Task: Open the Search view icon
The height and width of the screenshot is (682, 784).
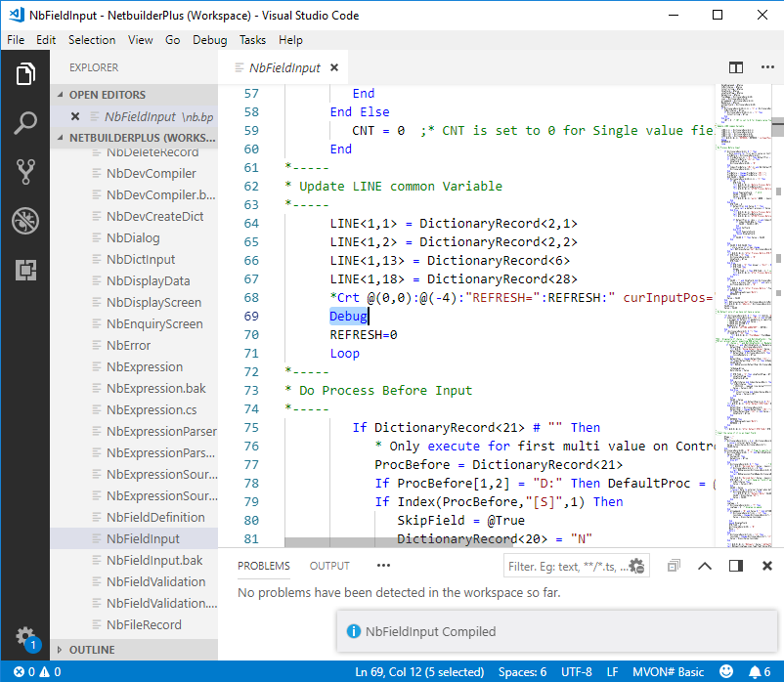Action: [25, 123]
